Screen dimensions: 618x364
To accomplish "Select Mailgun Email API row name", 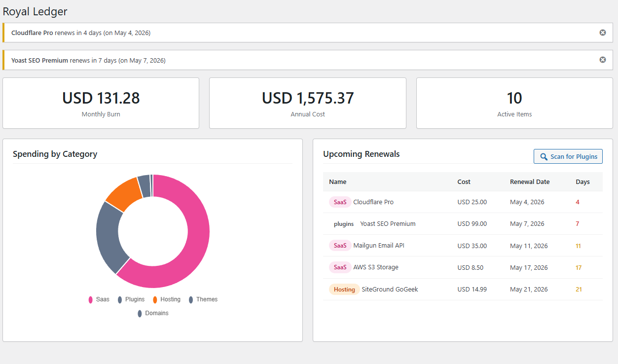I will 379,246.
